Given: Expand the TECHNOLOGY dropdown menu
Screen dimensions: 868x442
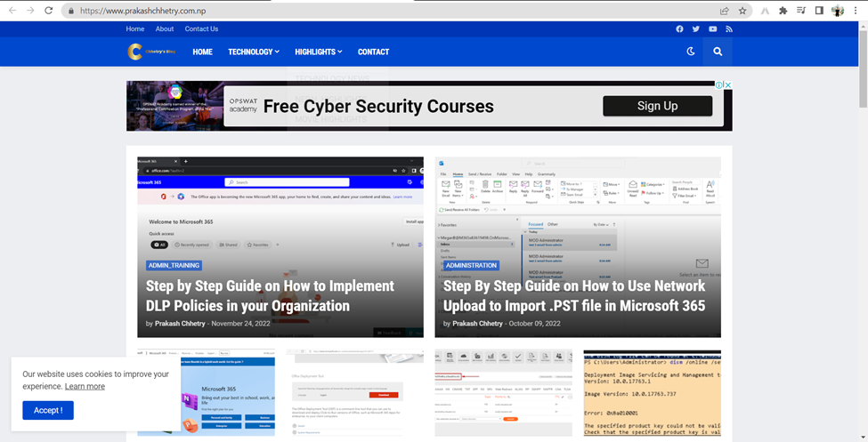Looking at the screenshot, I should [x=254, y=52].
